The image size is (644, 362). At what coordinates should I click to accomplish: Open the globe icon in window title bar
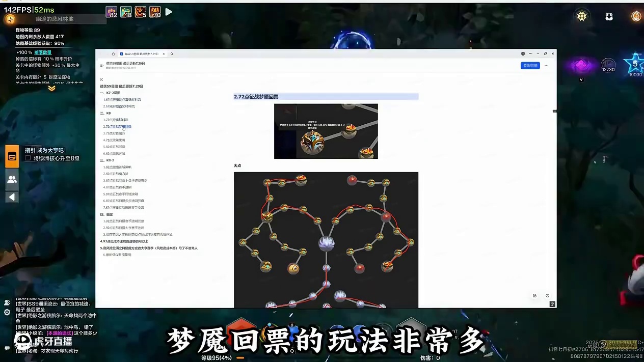point(523,53)
